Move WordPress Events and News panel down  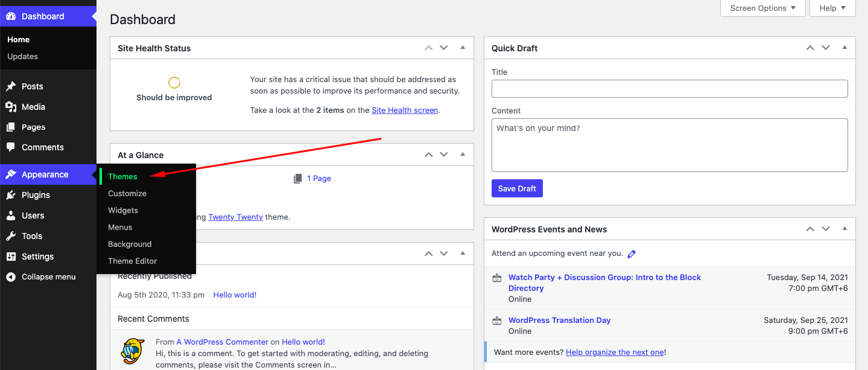[826, 229]
